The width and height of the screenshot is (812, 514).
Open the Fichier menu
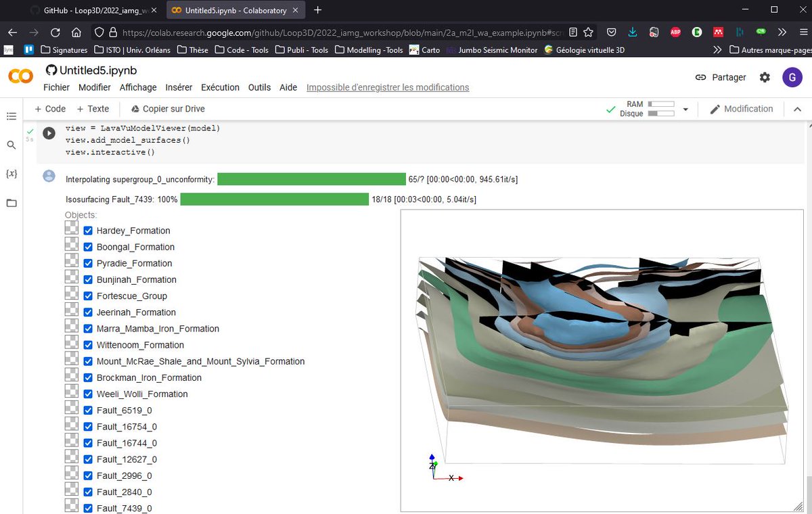click(56, 87)
